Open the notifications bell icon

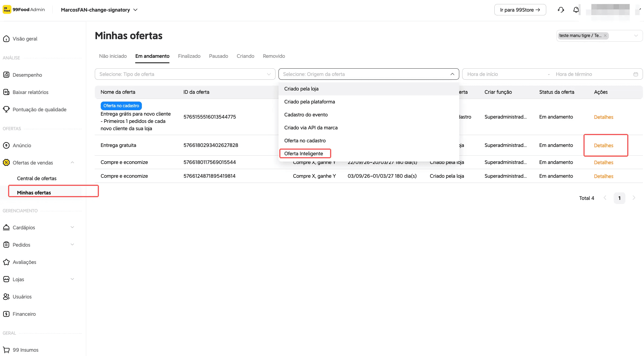(x=576, y=10)
